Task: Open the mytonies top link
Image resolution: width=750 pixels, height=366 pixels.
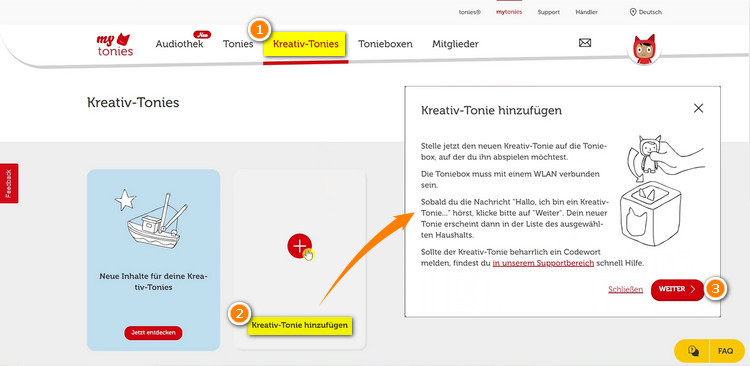Action: click(509, 12)
